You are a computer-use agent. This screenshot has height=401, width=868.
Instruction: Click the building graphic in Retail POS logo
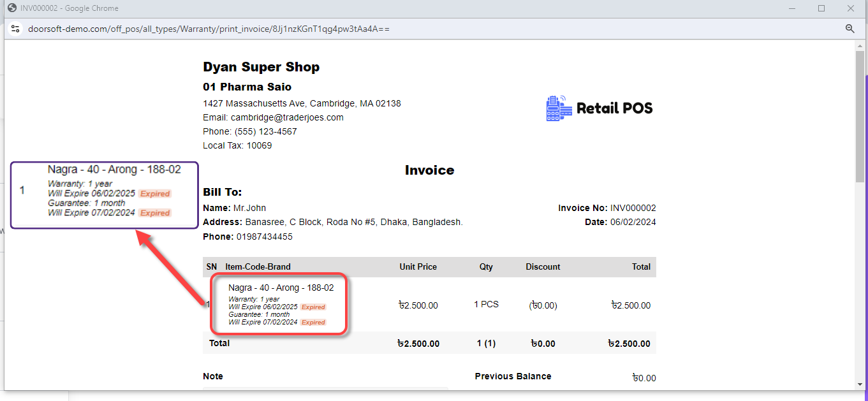pyautogui.click(x=554, y=110)
